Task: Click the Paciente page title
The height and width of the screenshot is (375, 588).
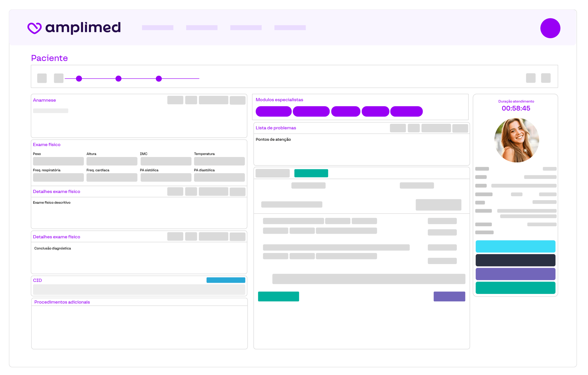Action: 49,58
